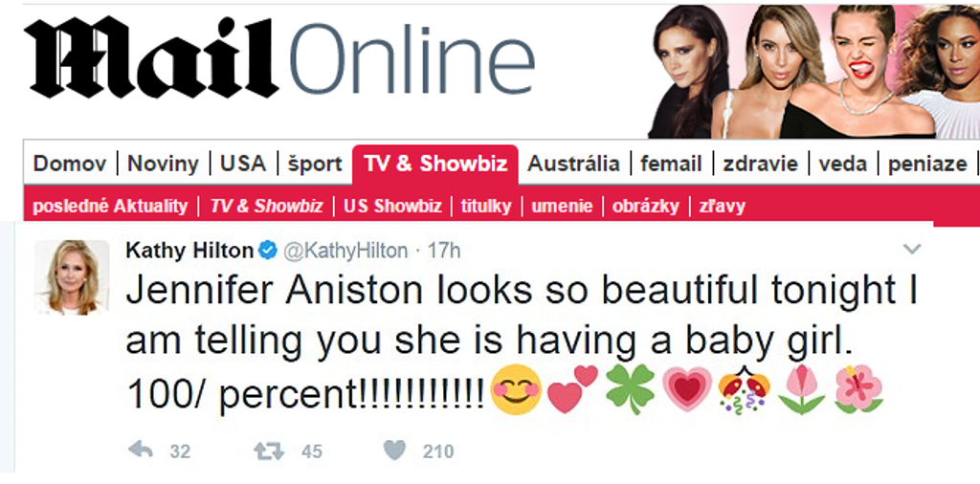Expand tweet options chevron
The image size is (980, 484).
tap(912, 250)
